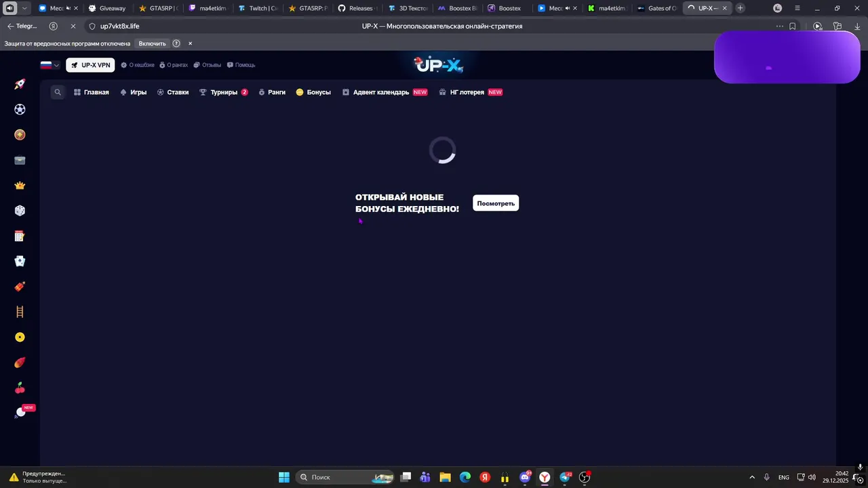Viewport: 868px width, 488px height.
Task: Switch to the 3D Текстол tab
Action: click(408, 8)
